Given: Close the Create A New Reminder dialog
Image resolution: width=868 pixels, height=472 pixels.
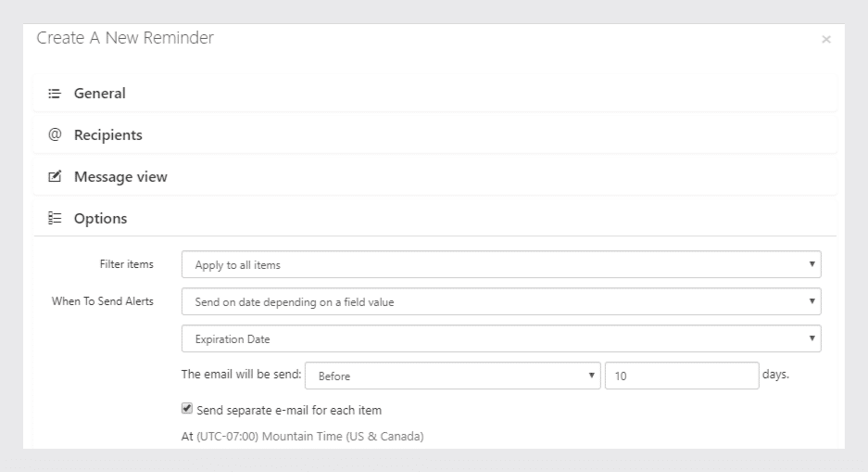Looking at the screenshot, I should coord(826,39).
